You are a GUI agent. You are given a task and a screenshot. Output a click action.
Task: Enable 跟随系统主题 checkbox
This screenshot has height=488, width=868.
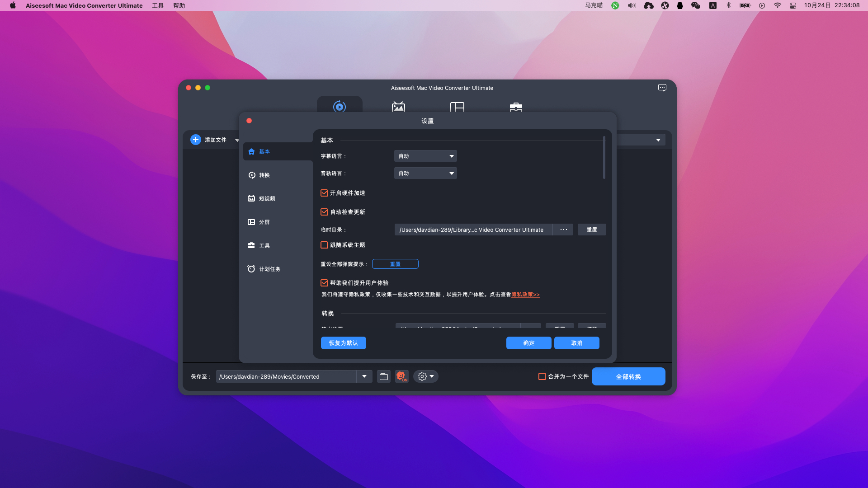click(324, 245)
